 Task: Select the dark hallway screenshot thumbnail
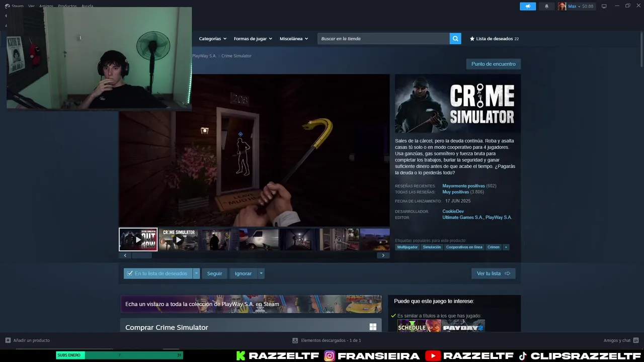[x=299, y=239]
